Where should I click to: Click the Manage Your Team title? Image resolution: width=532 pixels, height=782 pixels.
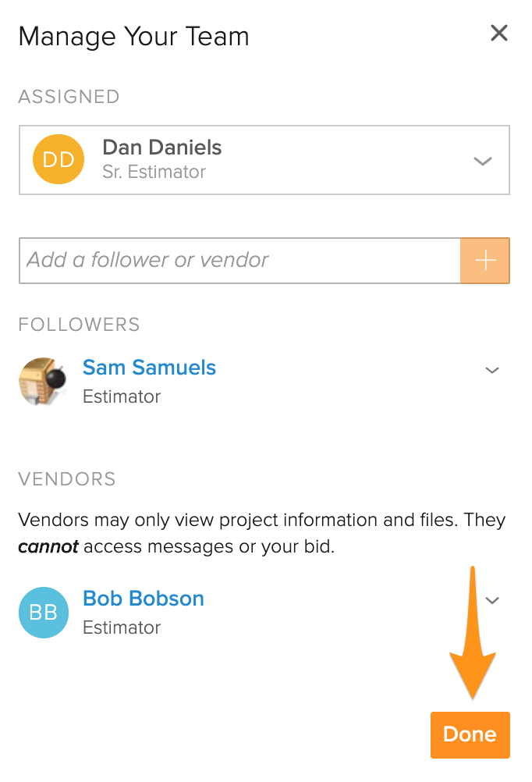click(x=133, y=37)
